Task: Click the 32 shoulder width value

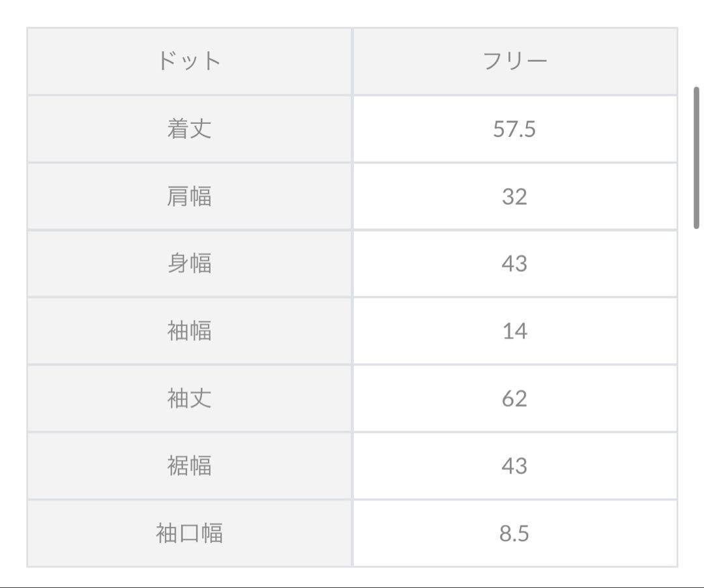Action: [x=515, y=196]
